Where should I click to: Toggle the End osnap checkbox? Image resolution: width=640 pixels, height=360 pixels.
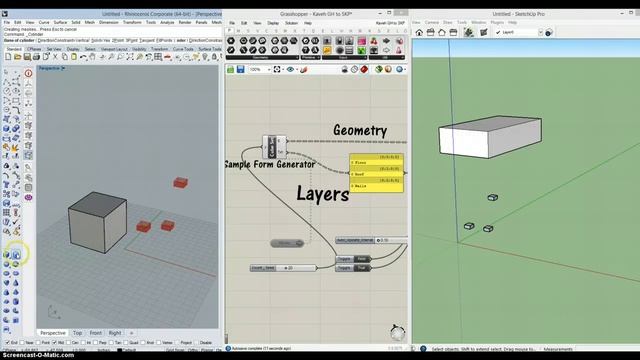[7, 342]
